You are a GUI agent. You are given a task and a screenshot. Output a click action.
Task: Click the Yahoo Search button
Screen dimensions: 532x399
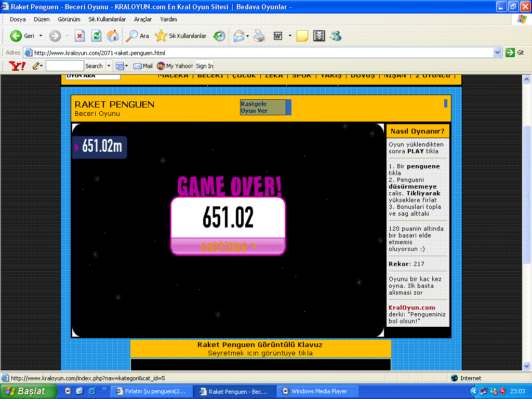tap(94, 66)
